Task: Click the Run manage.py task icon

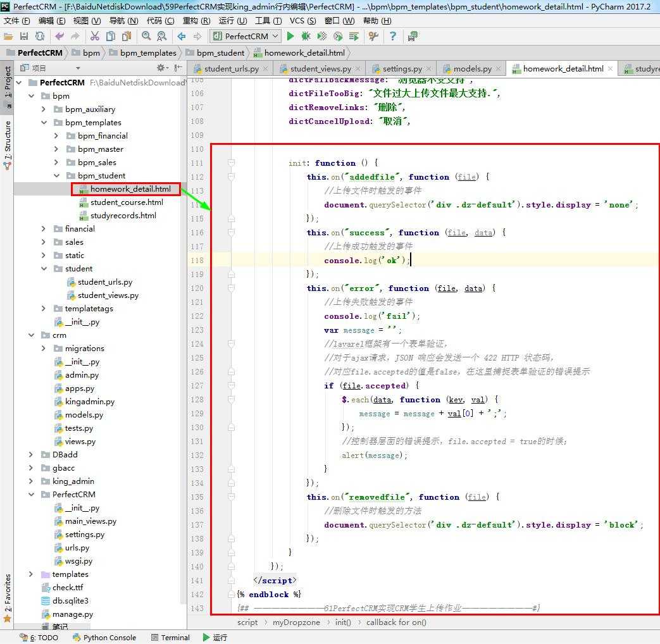Action: point(354,37)
